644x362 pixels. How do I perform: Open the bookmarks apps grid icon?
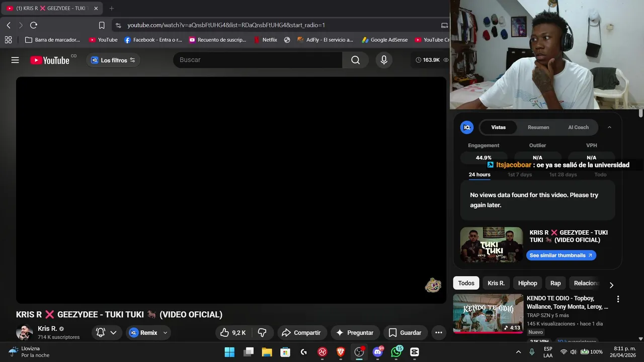coord(8,40)
